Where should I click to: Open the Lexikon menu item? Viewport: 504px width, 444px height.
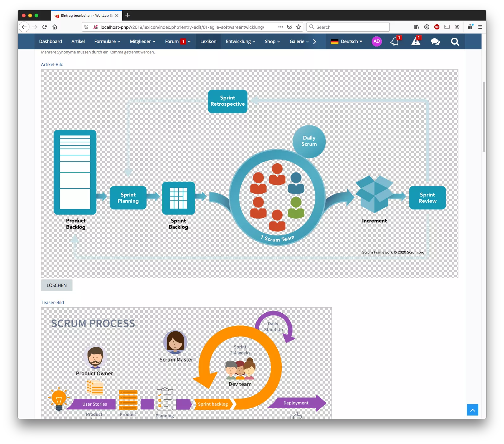tap(208, 41)
